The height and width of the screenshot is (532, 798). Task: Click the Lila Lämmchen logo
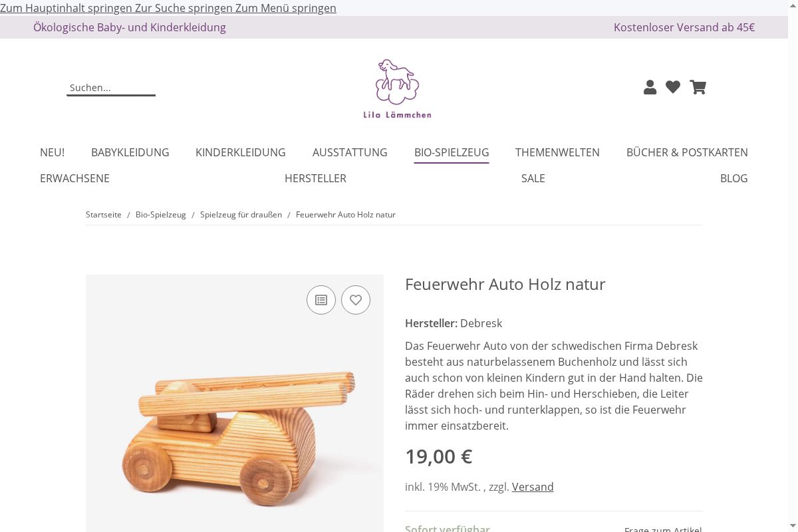[398, 88]
